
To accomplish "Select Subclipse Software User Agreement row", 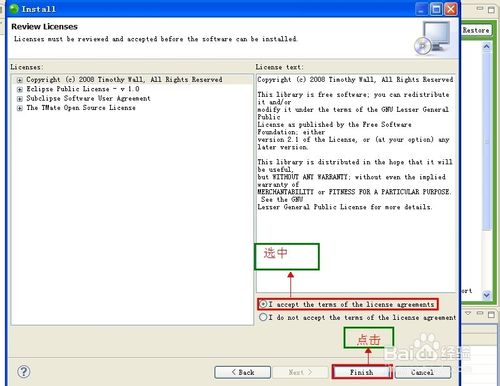I will point(88,98).
